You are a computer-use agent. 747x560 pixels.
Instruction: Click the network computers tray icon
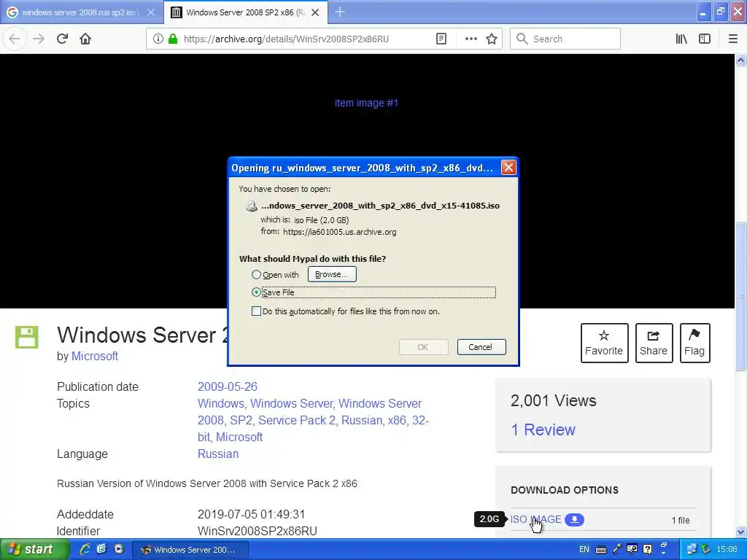[692, 549]
